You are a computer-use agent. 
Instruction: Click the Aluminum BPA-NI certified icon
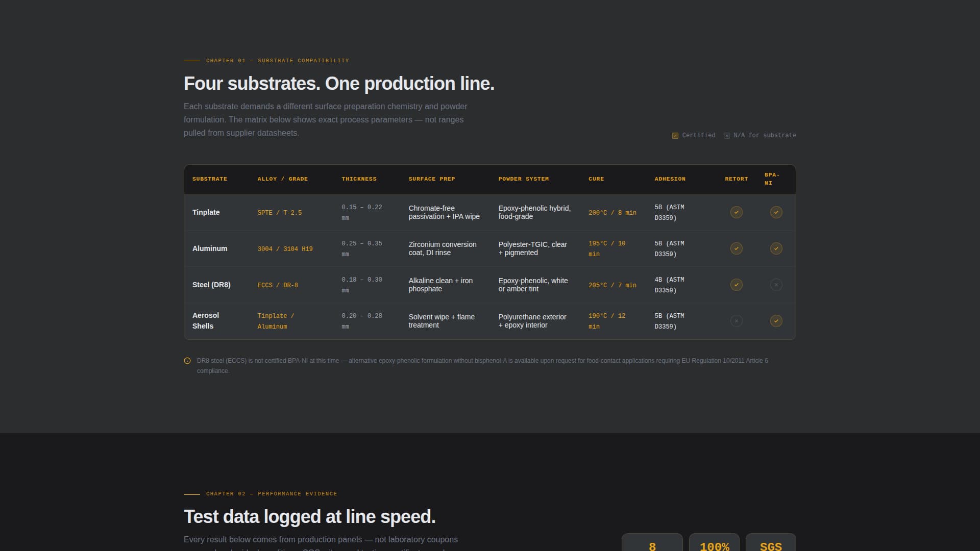point(776,248)
